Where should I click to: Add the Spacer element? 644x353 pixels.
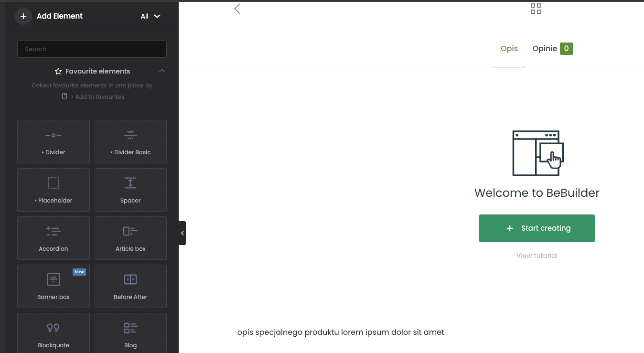pyautogui.click(x=130, y=190)
